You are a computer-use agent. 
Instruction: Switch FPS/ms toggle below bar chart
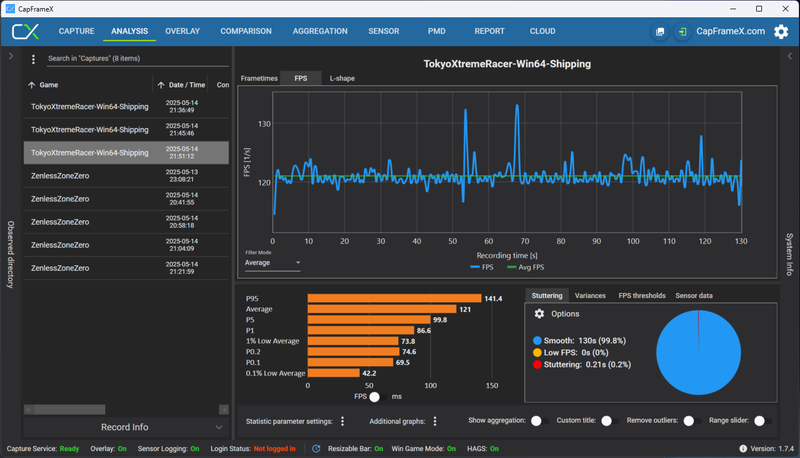pyautogui.click(x=378, y=397)
